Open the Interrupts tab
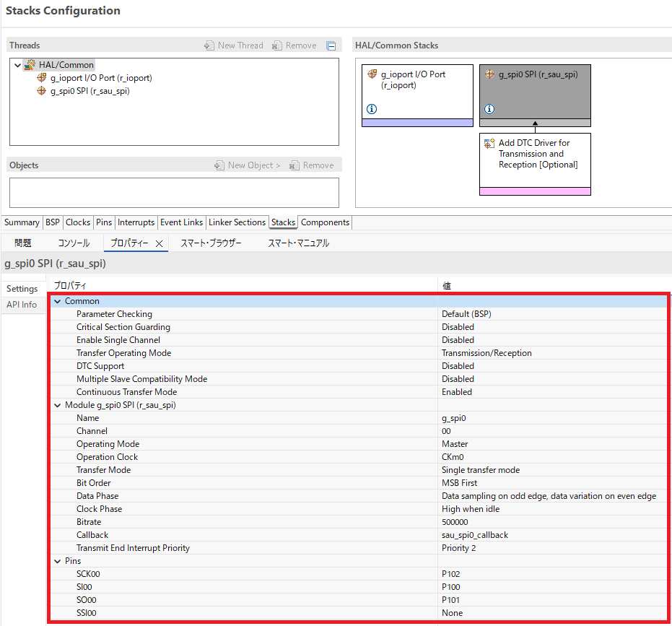The image size is (672, 626). tap(136, 222)
